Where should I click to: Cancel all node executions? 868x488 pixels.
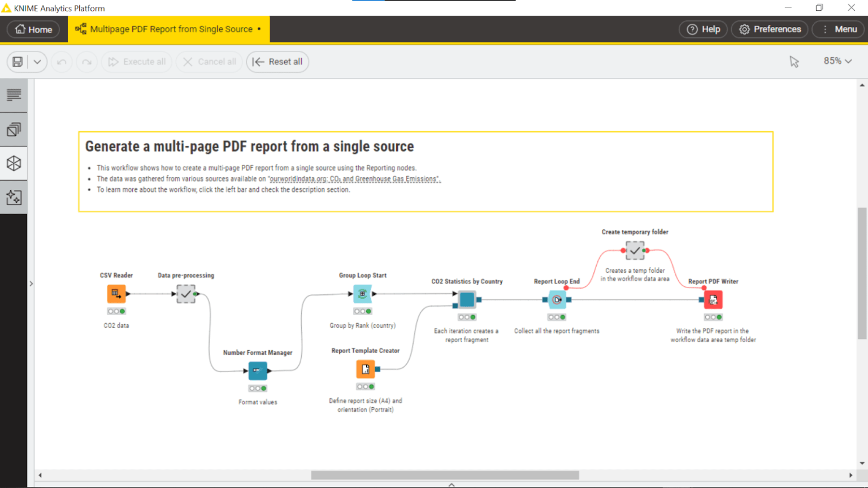point(210,62)
